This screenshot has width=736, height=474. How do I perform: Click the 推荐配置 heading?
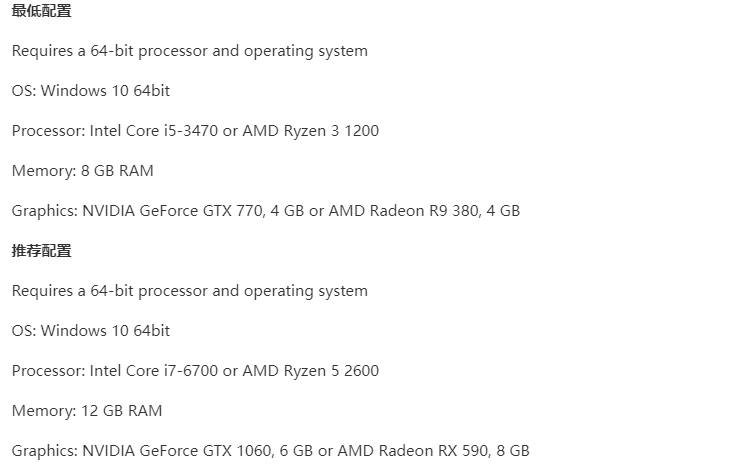(x=41, y=251)
